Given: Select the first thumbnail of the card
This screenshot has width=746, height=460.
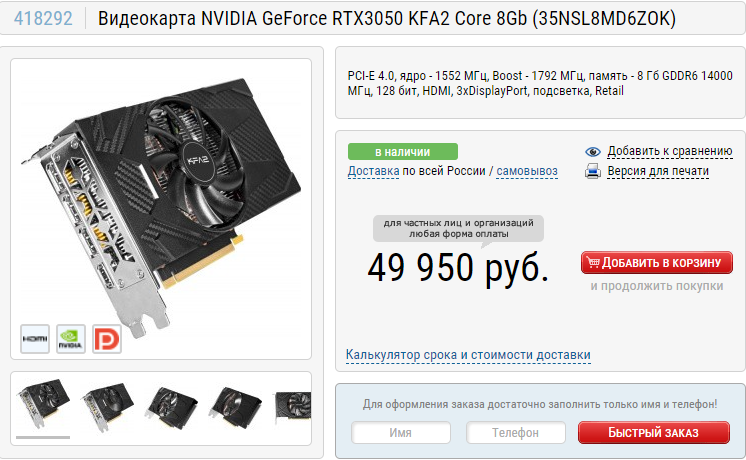Looking at the screenshot, I should [43, 403].
